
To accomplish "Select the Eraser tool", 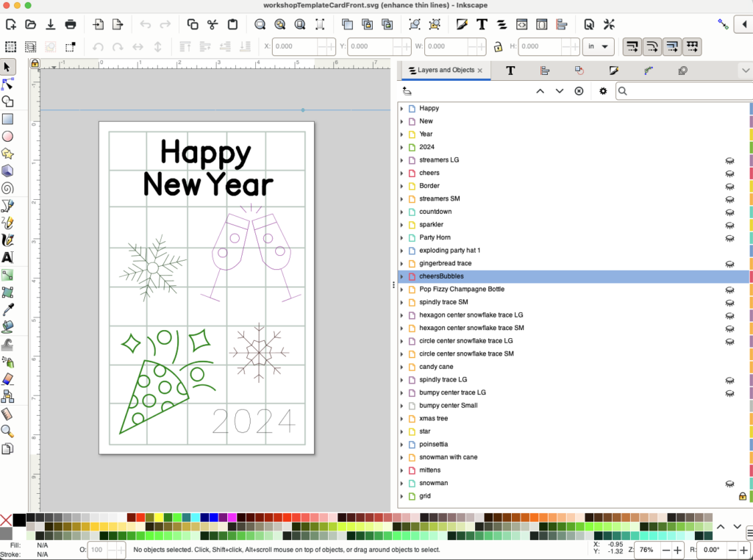I will tap(7, 379).
